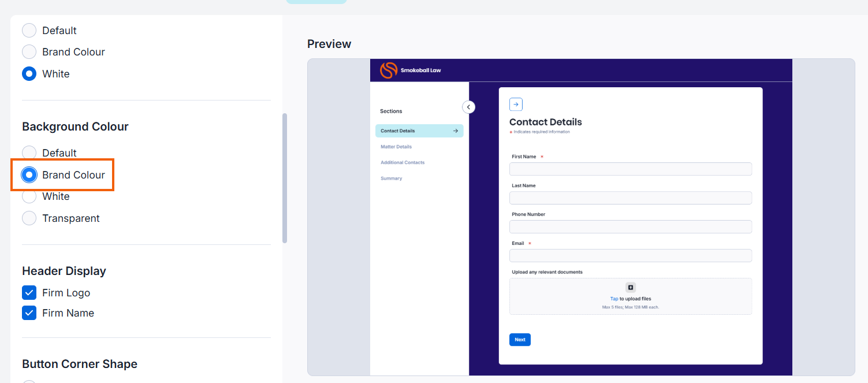Click the Email input field
Viewport: 868px width, 383px height.
(631, 255)
